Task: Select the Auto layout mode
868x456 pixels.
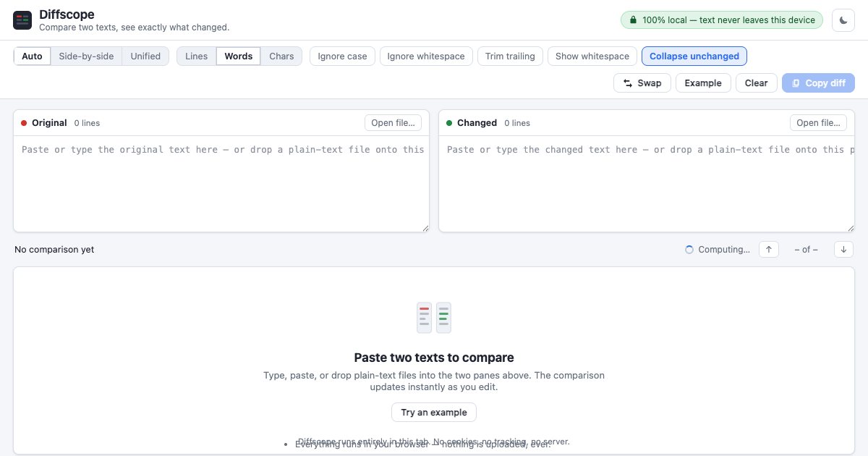Action: [x=32, y=56]
